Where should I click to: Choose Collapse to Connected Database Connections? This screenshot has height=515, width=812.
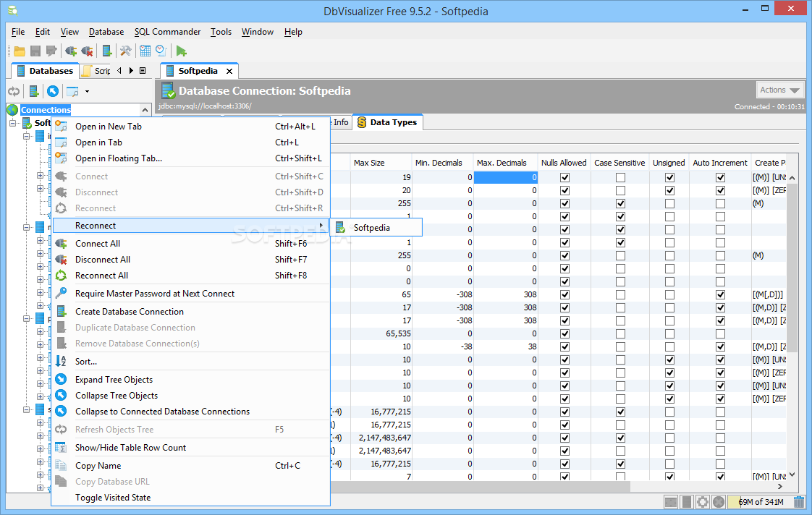click(x=190, y=412)
